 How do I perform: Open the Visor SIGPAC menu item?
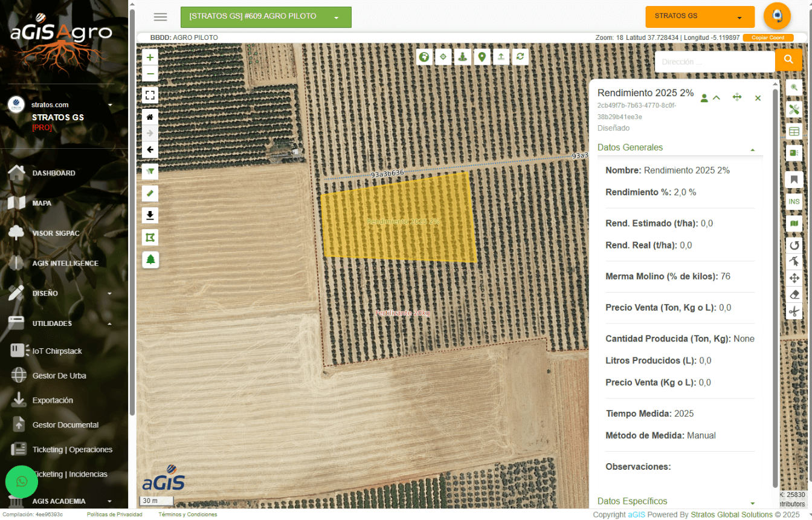(56, 233)
